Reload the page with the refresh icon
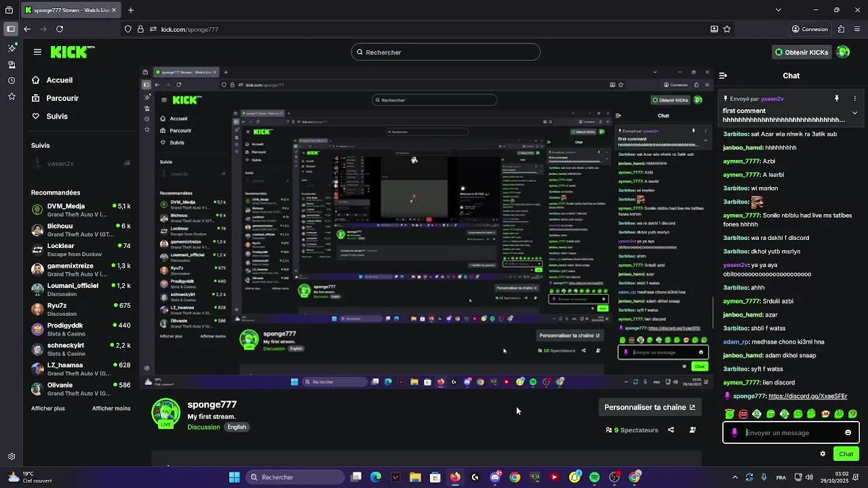The width and height of the screenshot is (868, 488). [60, 29]
